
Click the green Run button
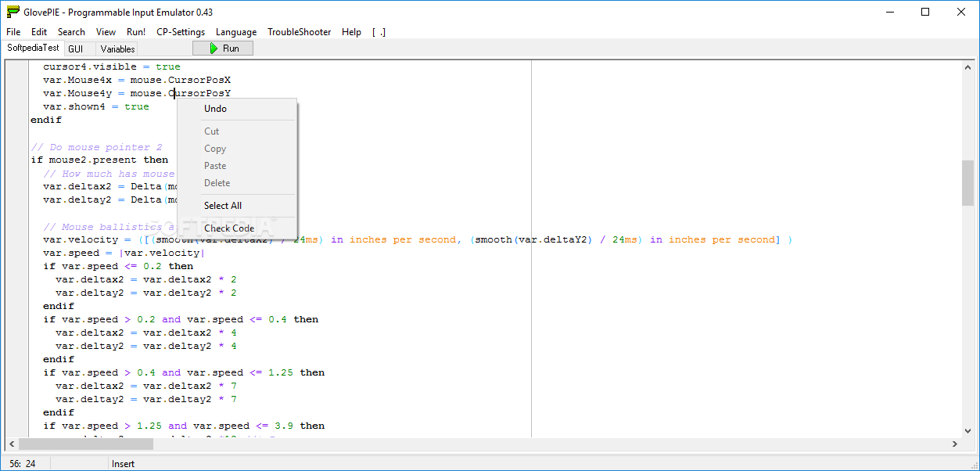(x=223, y=49)
